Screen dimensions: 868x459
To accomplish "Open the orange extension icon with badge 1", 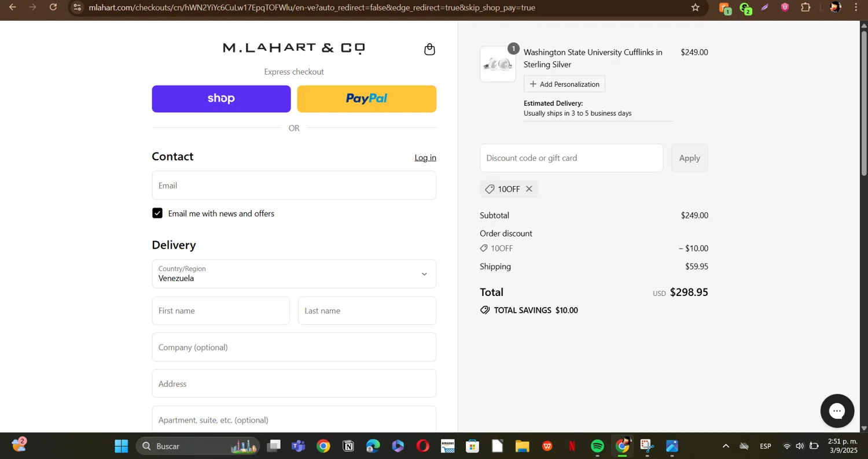I will (724, 8).
